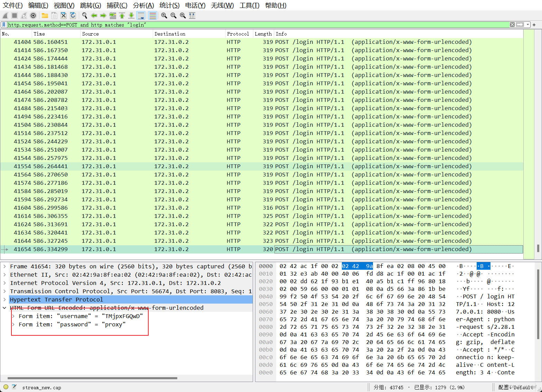Screen dimensions: 542x392
Task: Add a filter button with plus icon
Action: [534, 25]
